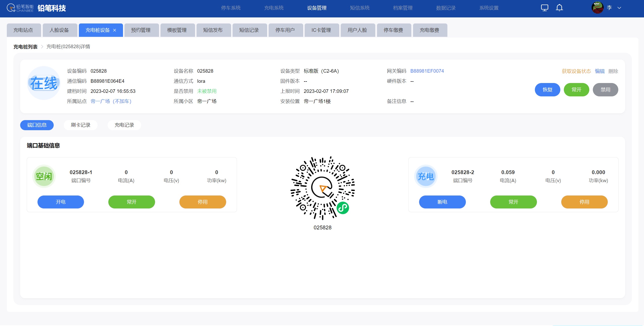Image resolution: width=644 pixels, height=326 pixels.
Task: Click report time 2023-02-07 17:09:07
Action: click(x=326, y=91)
